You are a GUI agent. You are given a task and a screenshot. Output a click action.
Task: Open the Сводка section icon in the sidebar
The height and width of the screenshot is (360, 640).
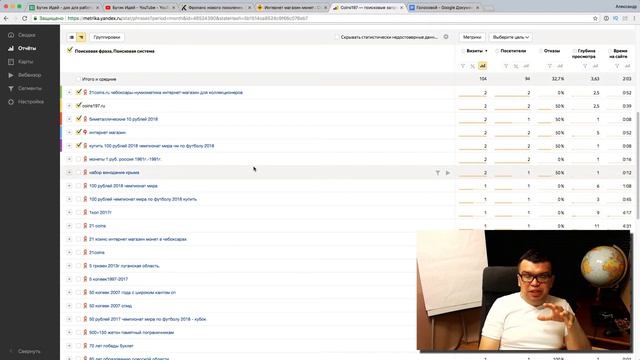11,35
